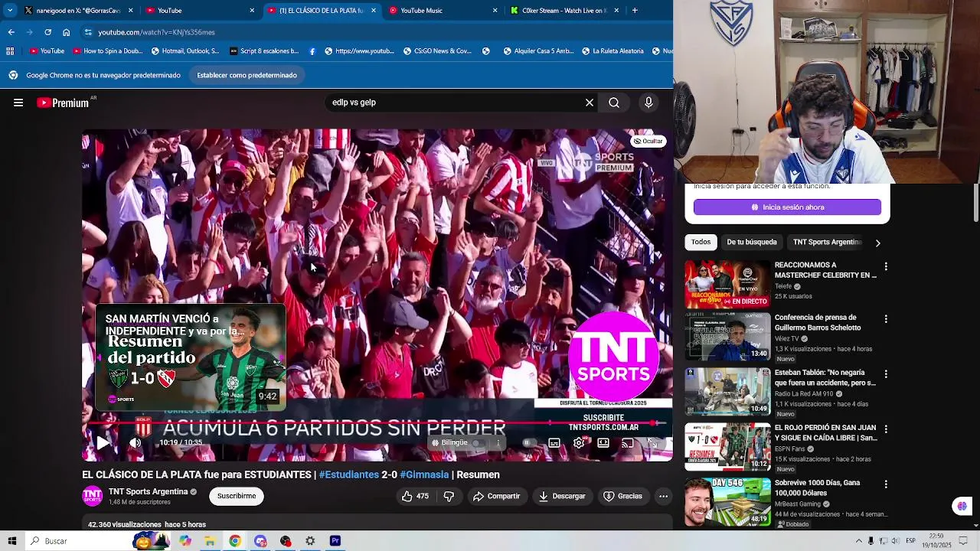The height and width of the screenshot is (551, 980).
Task: Select the Todos filter chip
Action: click(x=701, y=242)
